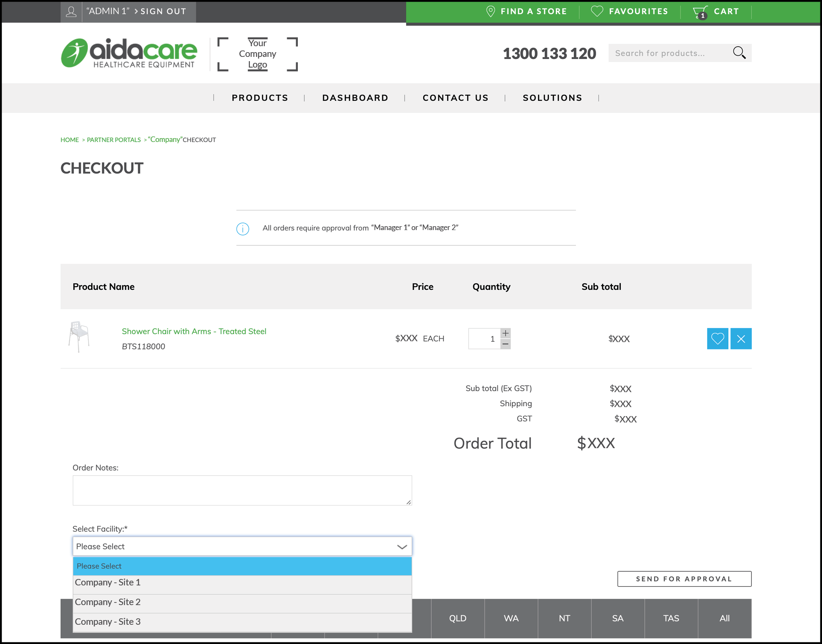
Task: Click the SEND FOR APPROVAL button
Action: 684,579
